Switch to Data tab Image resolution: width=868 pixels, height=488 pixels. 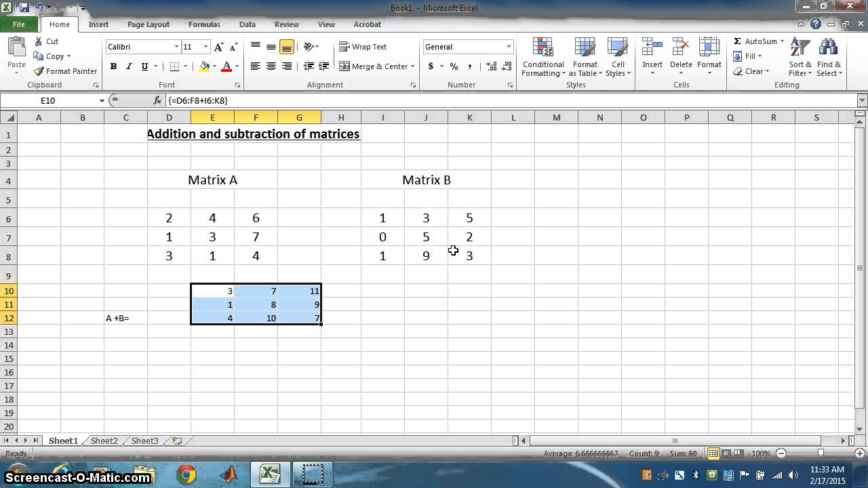pos(248,24)
